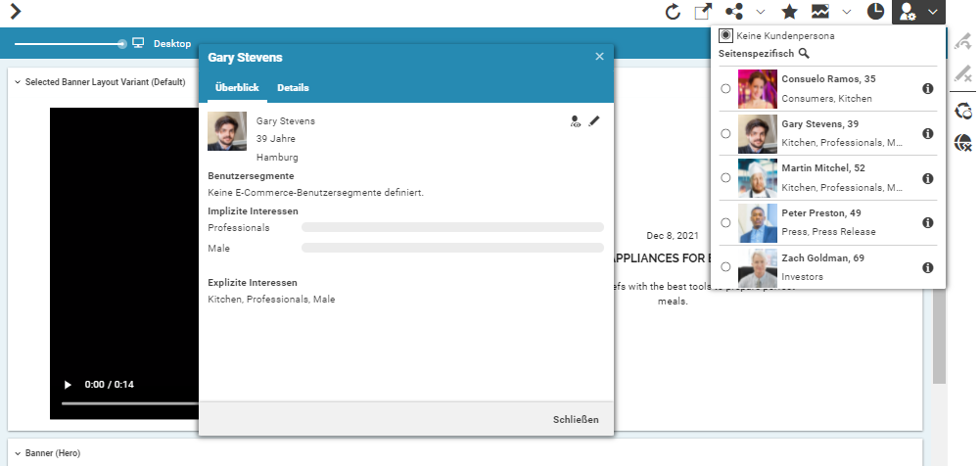Open the analytics chart dropdown arrow
This screenshot has height=466, width=980.
pos(847,12)
